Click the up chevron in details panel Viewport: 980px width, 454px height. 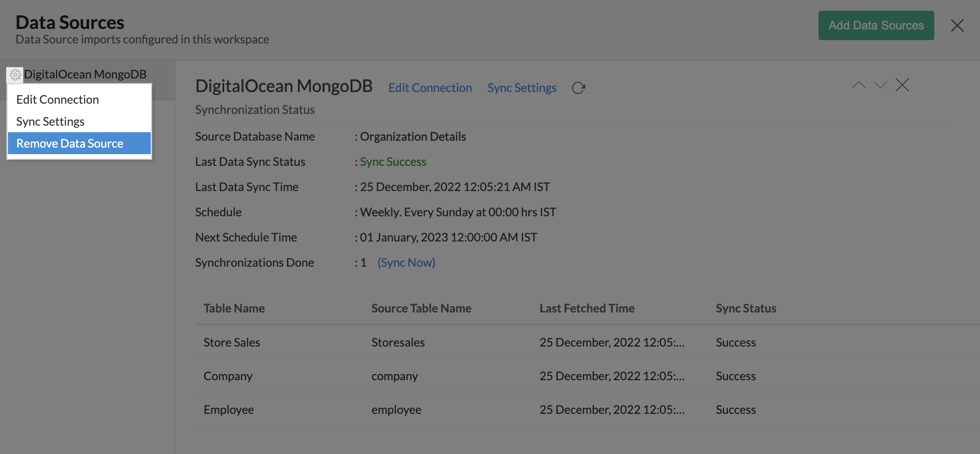[858, 85]
